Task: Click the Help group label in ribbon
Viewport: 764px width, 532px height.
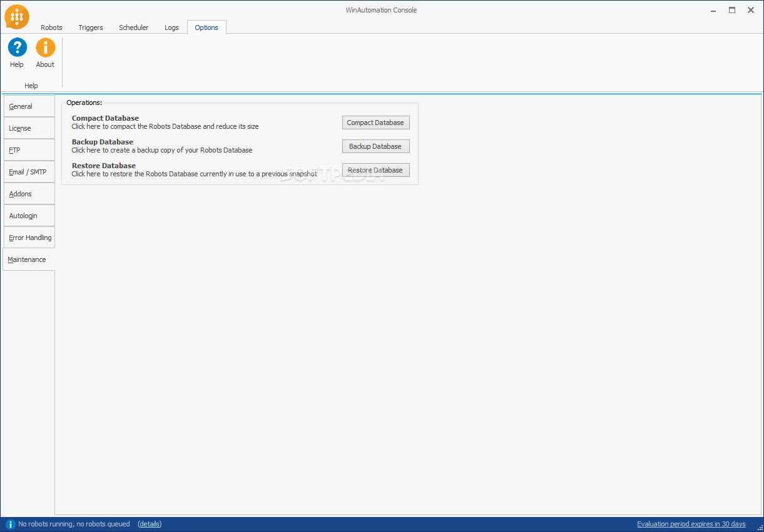Action: pyautogui.click(x=31, y=86)
